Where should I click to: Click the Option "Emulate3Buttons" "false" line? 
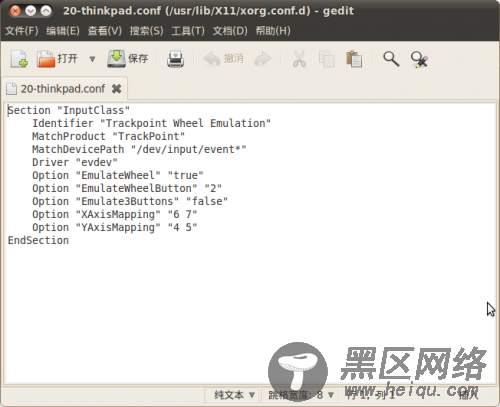coord(130,201)
